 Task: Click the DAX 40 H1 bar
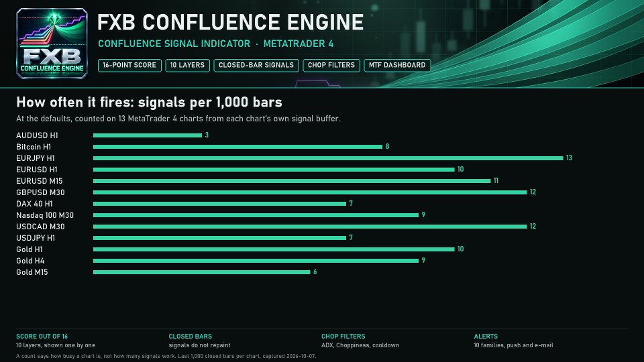[x=220, y=204]
